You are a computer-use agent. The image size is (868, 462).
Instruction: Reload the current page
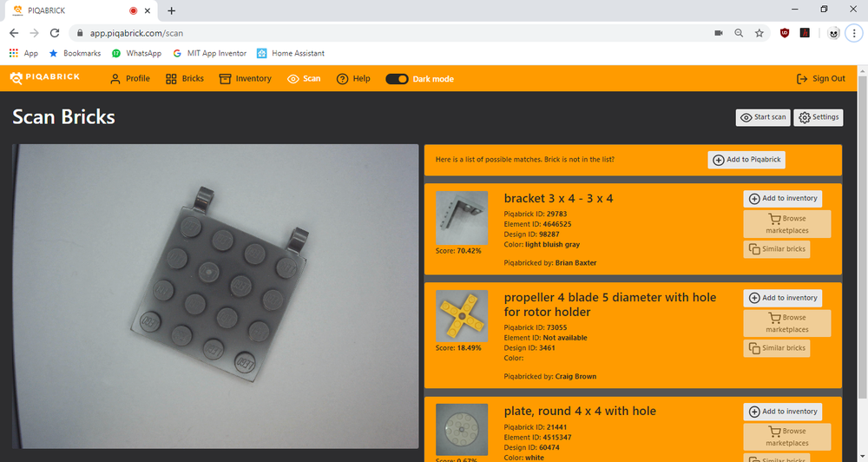pos(54,33)
